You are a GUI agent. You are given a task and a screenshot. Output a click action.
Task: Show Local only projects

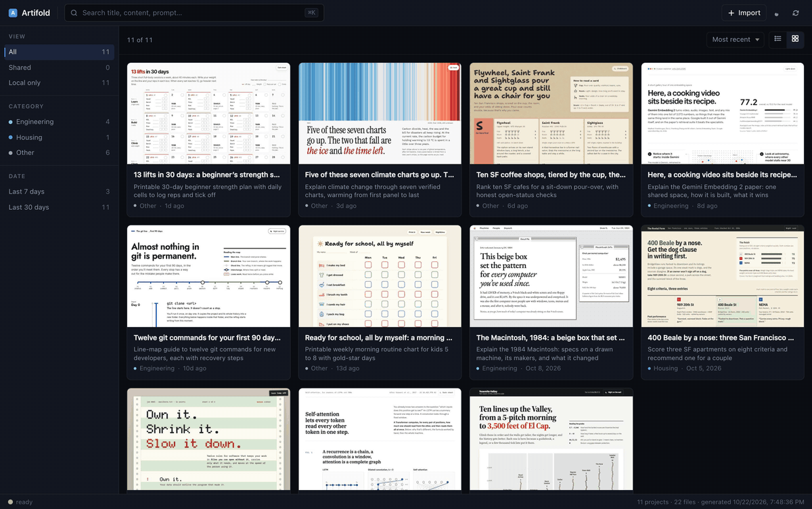coord(59,83)
